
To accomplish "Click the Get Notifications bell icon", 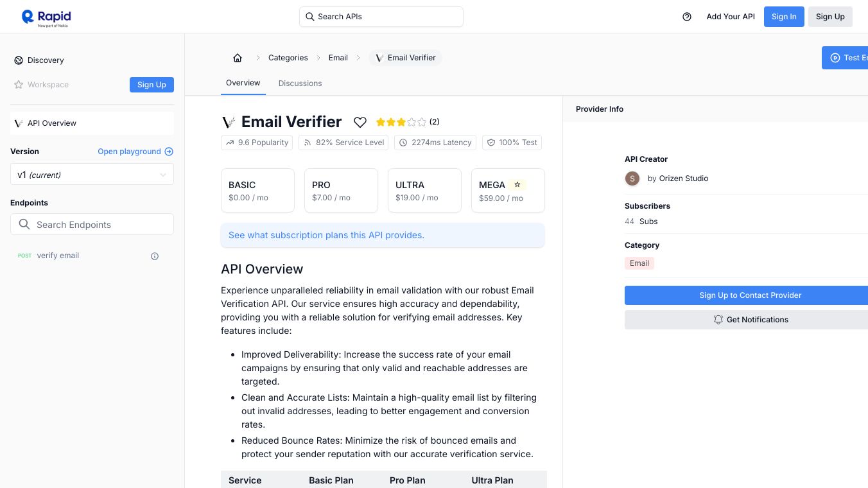I will 718,320.
